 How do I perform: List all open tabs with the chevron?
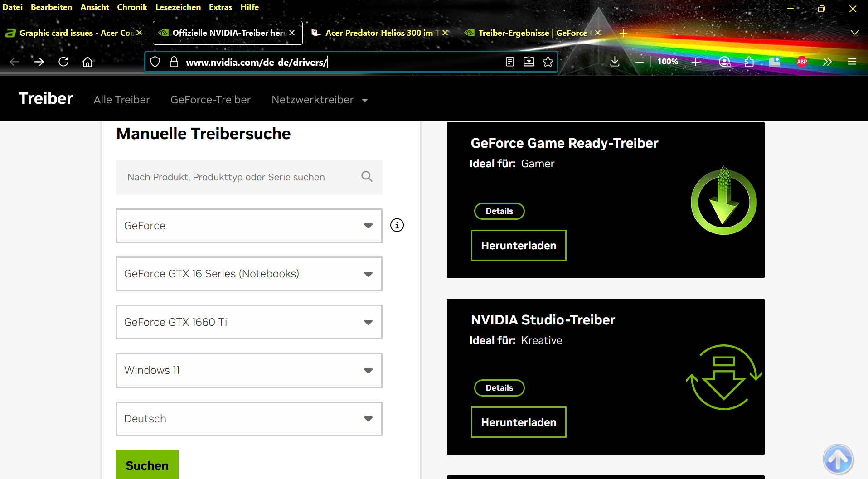[x=855, y=33]
